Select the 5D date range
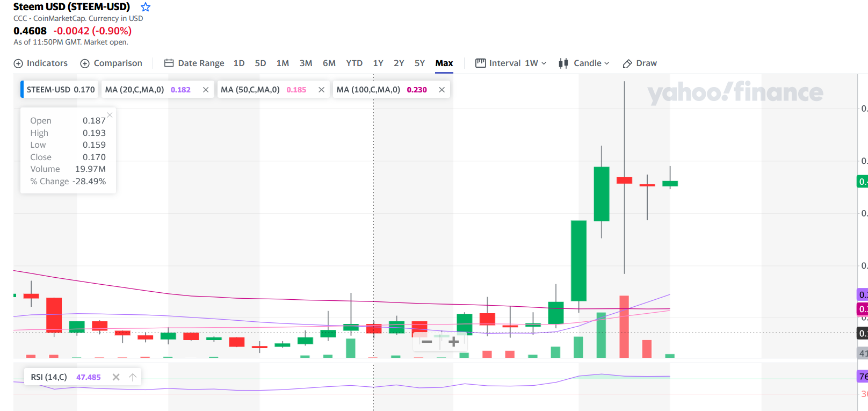868x411 pixels. (x=261, y=63)
